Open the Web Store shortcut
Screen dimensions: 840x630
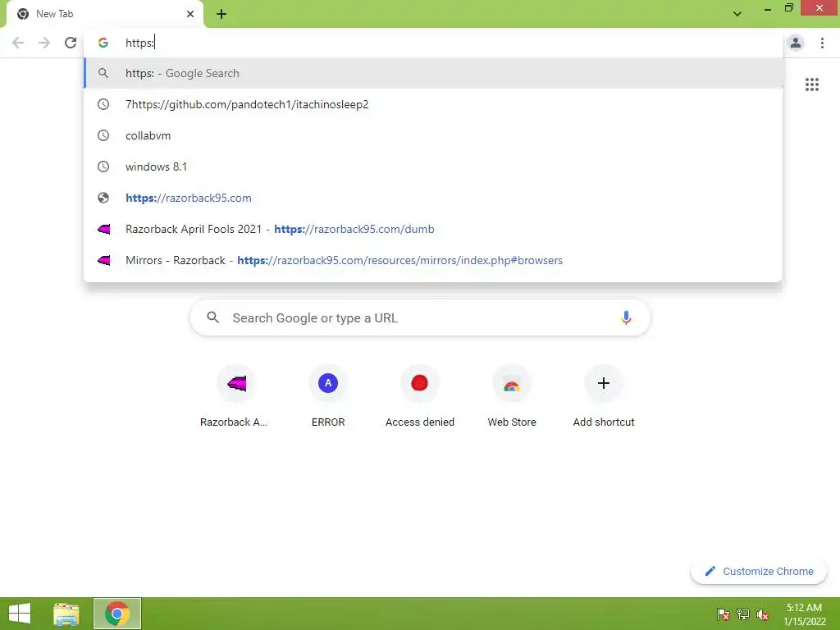click(x=512, y=396)
